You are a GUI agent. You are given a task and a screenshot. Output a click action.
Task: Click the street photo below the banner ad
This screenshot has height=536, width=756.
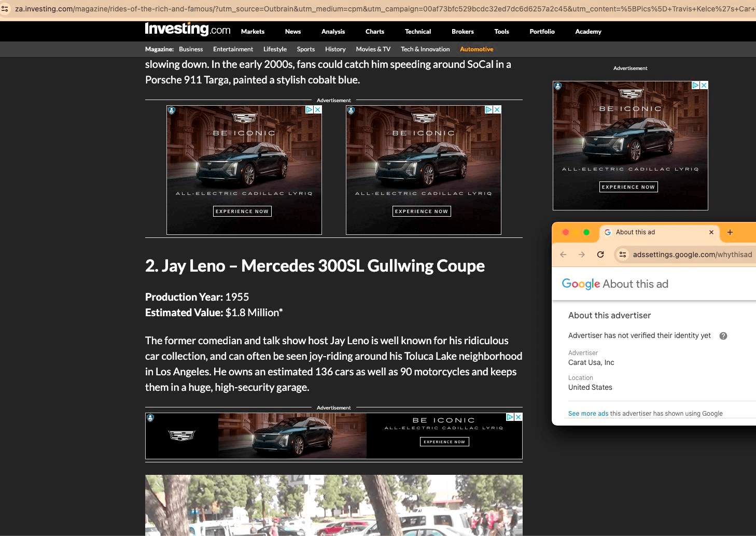334,505
